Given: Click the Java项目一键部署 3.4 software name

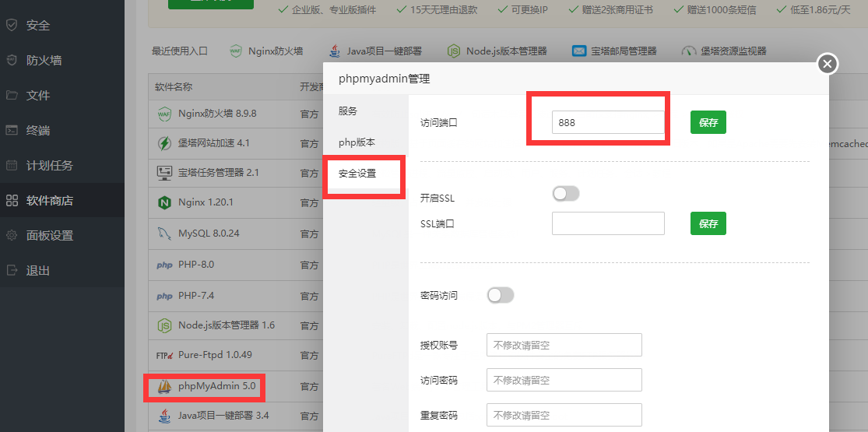Looking at the screenshot, I should (x=223, y=415).
